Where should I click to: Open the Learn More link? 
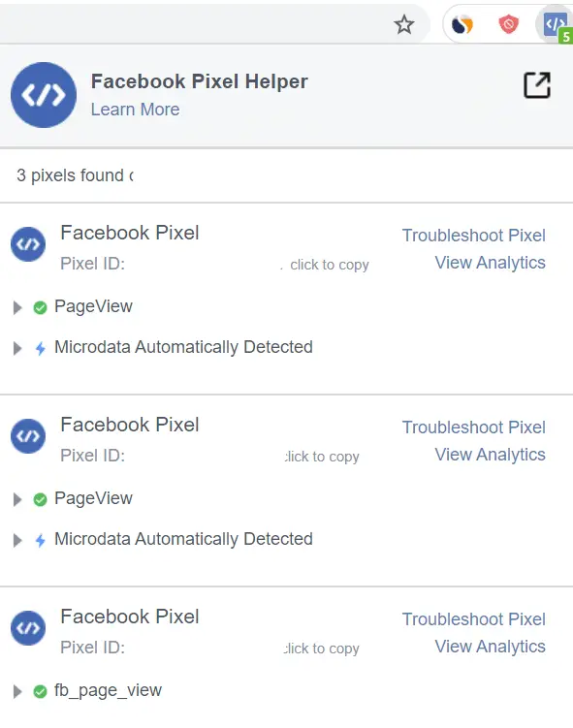tap(135, 110)
